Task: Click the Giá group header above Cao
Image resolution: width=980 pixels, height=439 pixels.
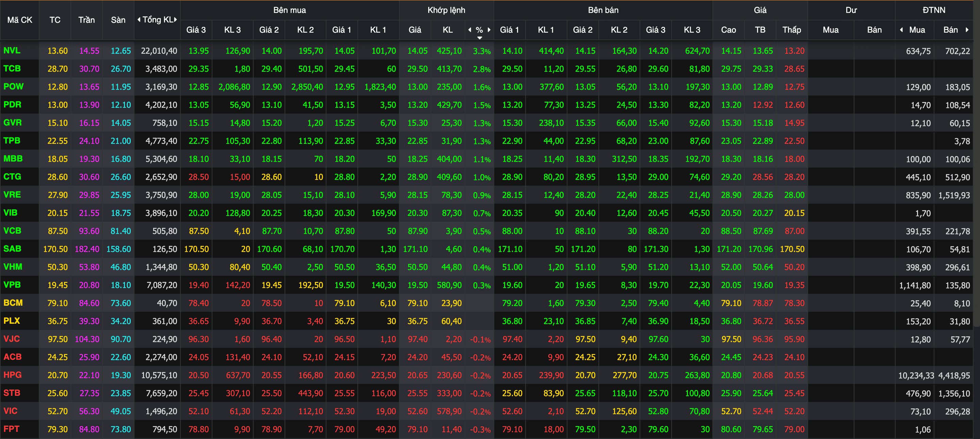Action: coord(760,10)
